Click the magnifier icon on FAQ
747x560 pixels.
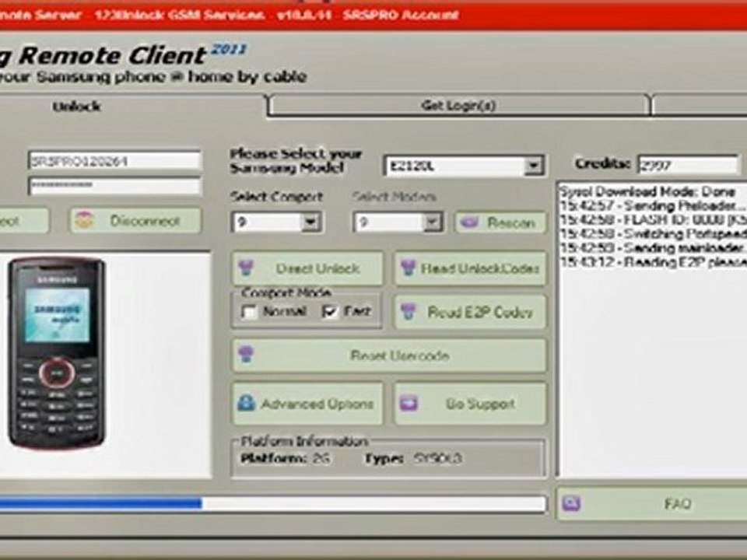(570, 503)
